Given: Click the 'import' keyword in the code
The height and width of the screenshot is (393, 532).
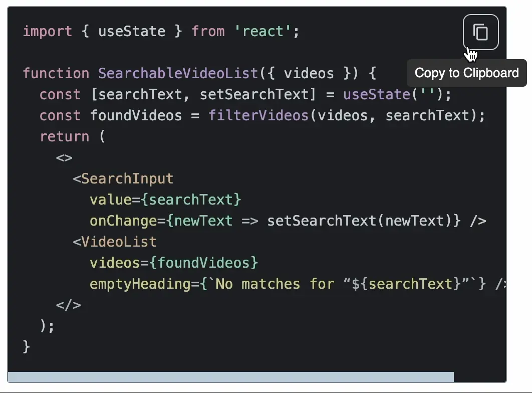Looking at the screenshot, I should 48,32.
